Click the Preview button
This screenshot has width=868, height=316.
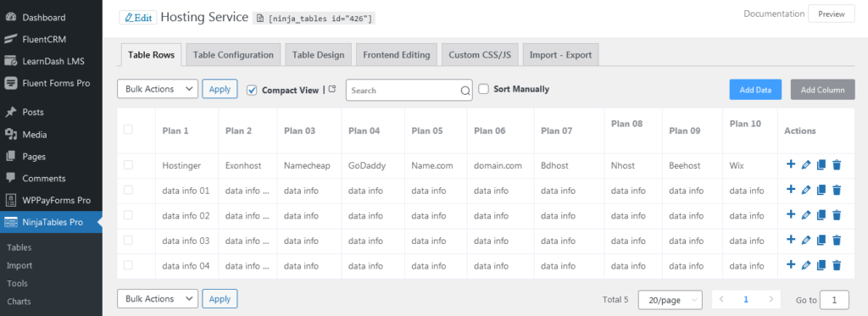click(x=832, y=14)
